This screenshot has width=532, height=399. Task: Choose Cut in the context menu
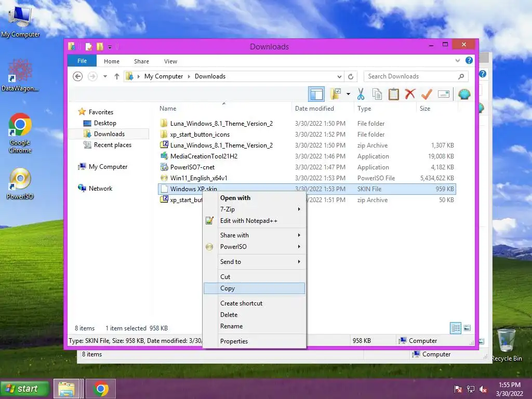pyautogui.click(x=255, y=277)
